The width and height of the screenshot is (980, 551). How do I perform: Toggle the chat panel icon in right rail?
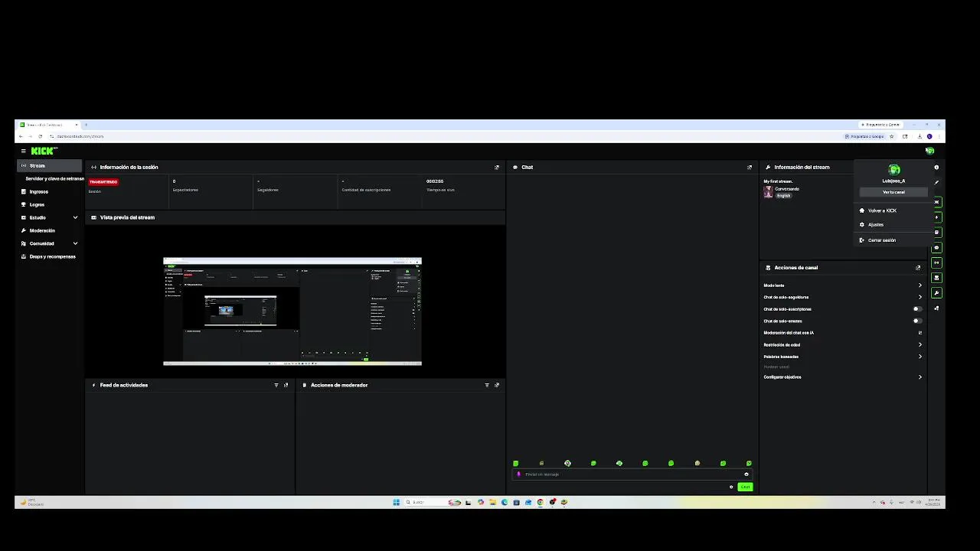(936, 247)
